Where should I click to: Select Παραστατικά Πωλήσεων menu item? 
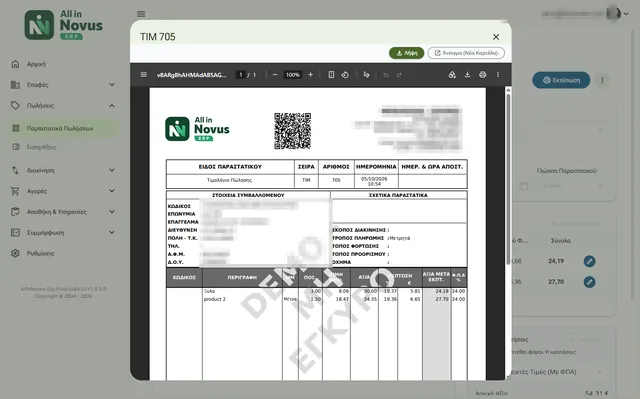[64, 128]
